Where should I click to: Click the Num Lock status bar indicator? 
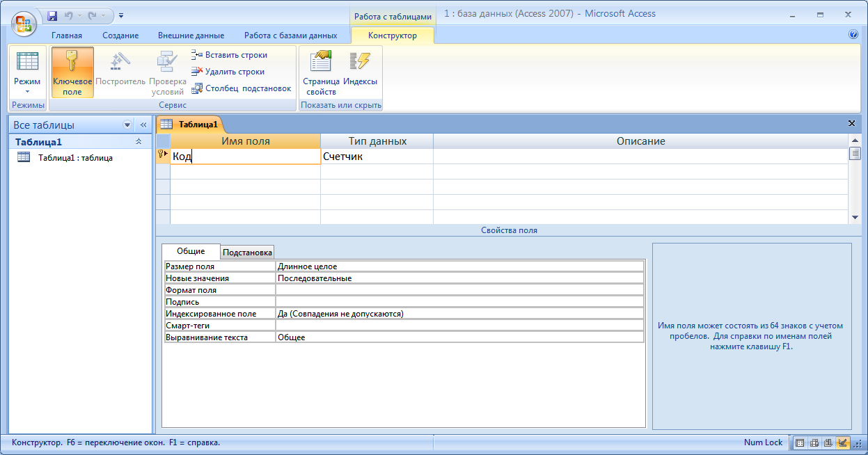(763, 442)
